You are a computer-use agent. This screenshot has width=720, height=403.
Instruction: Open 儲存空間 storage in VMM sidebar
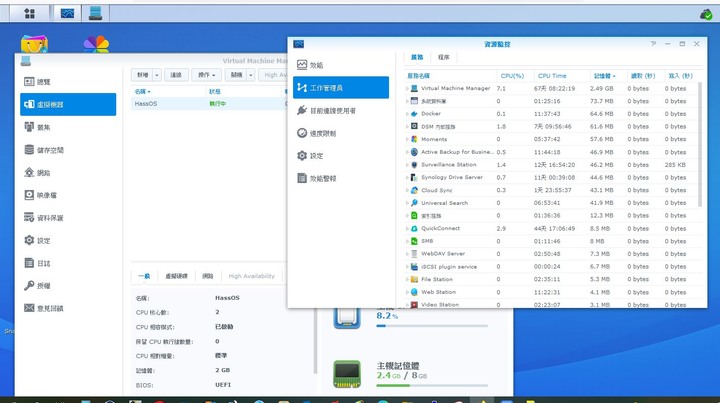coord(68,150)
